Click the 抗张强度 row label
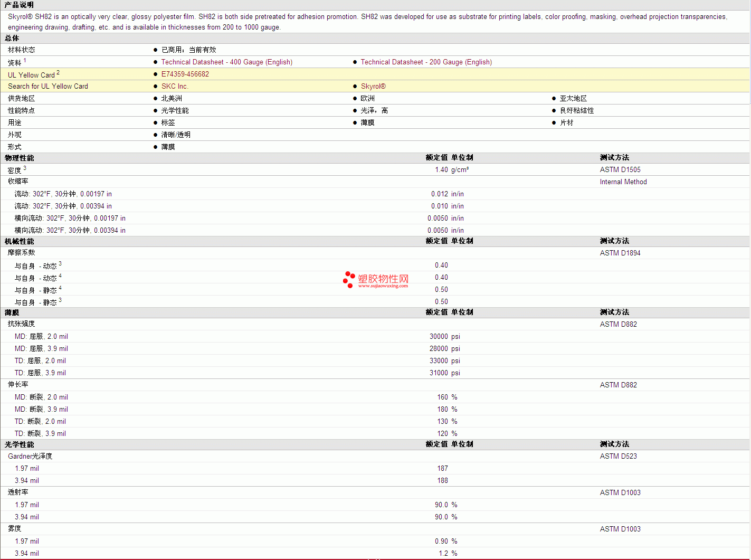 22,324
